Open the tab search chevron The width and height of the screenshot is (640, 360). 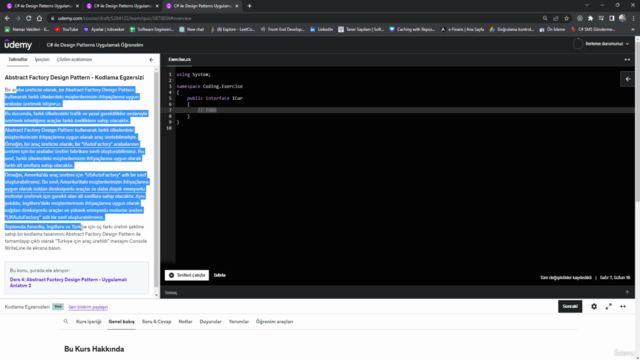coord(587,5)
